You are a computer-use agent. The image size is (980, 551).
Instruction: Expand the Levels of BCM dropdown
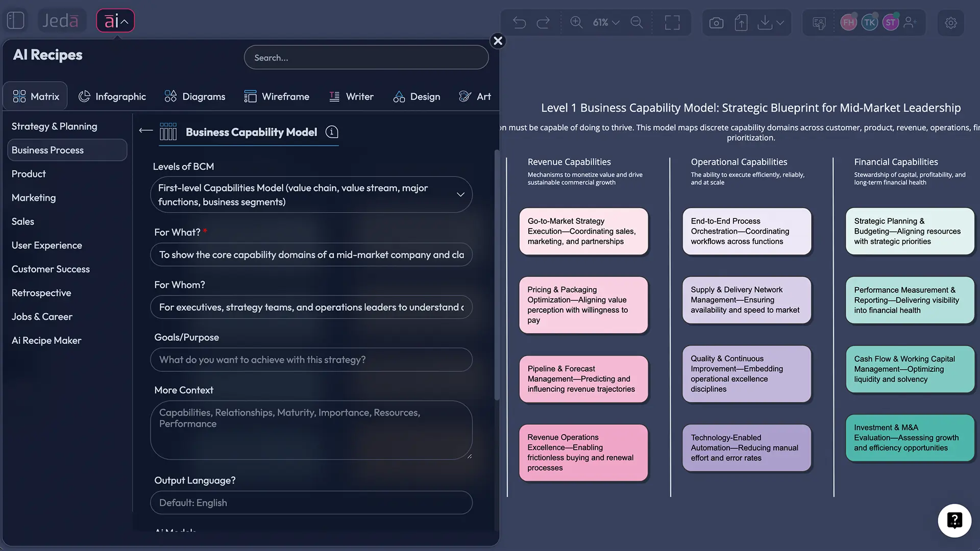(x=460, y=194)
